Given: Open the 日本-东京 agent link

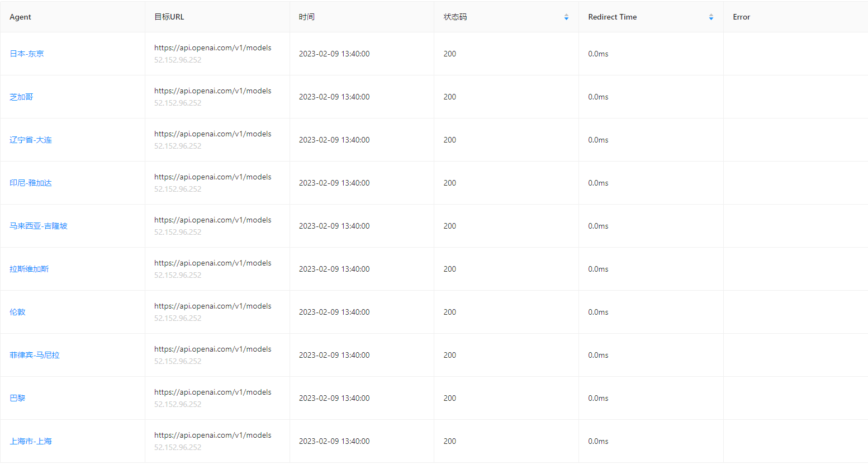Looking at the screenshot, I should pos(27,54).
